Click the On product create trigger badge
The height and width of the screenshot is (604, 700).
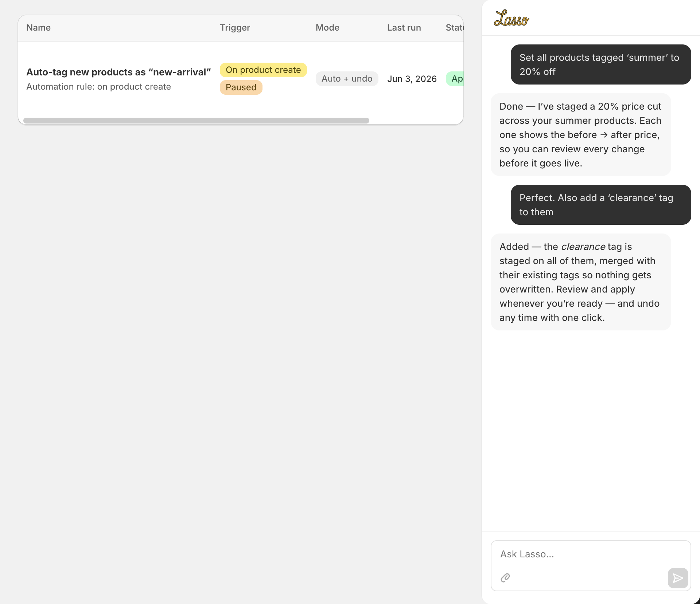click(263, 70)
